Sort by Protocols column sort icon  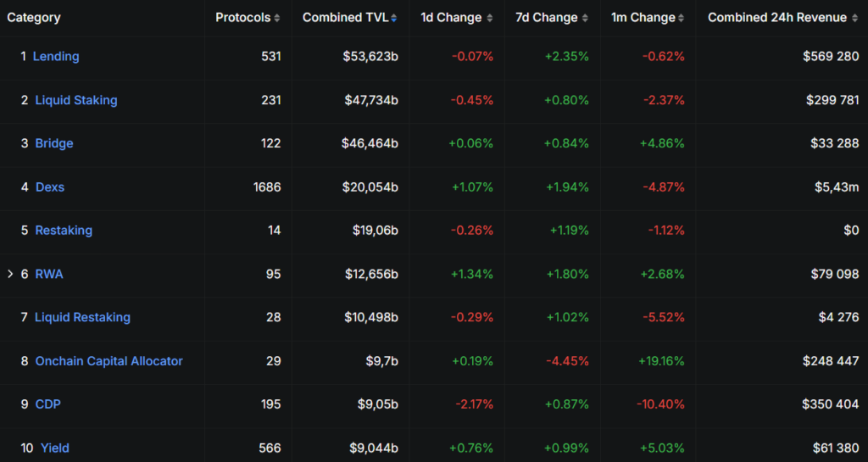click(x=277, y=18)
